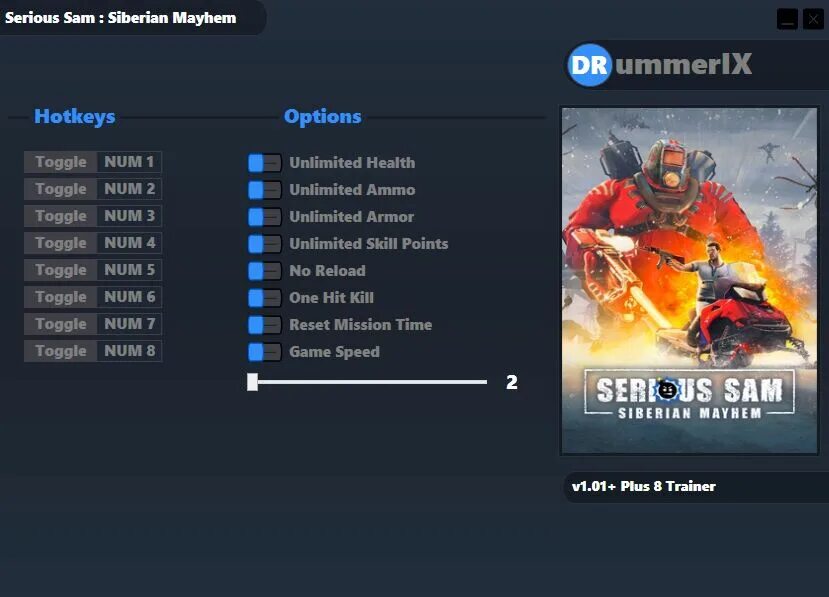829x597 pixels.
Task: Switch on Unlimited Skill Points
Action: tap(264, 244)
